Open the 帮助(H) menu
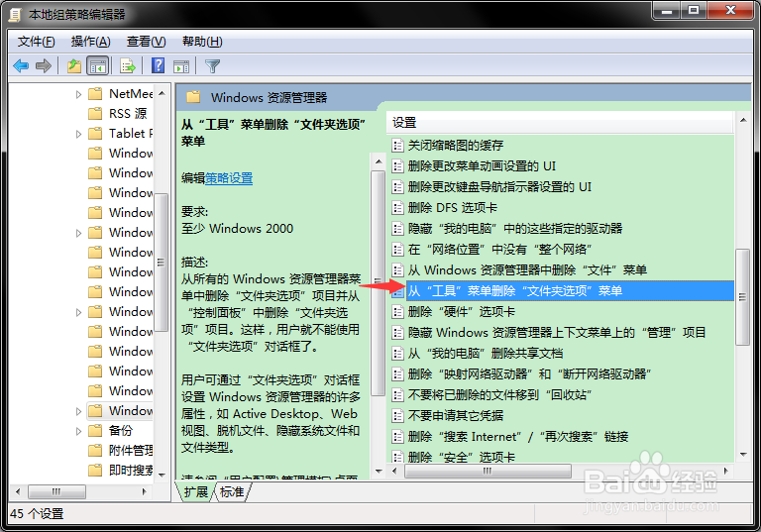This screenshot has width=761, height=532. coord(202,42)
